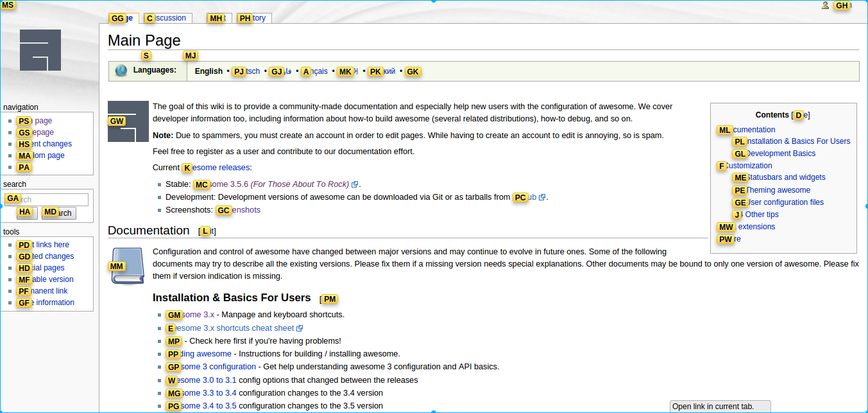Click the awesome logo in the sidebar
This screenshot has height=413, width=868.
(x=40, y=50)
